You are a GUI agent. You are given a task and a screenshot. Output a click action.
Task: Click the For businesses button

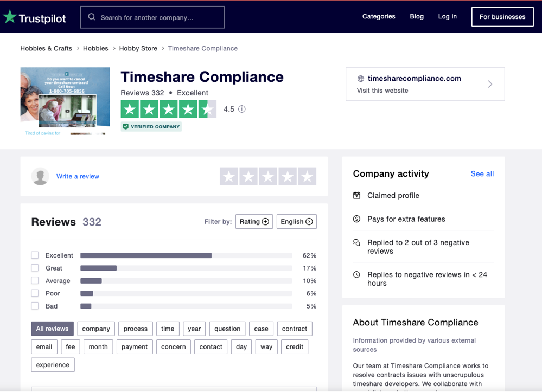tap(502, 16)
